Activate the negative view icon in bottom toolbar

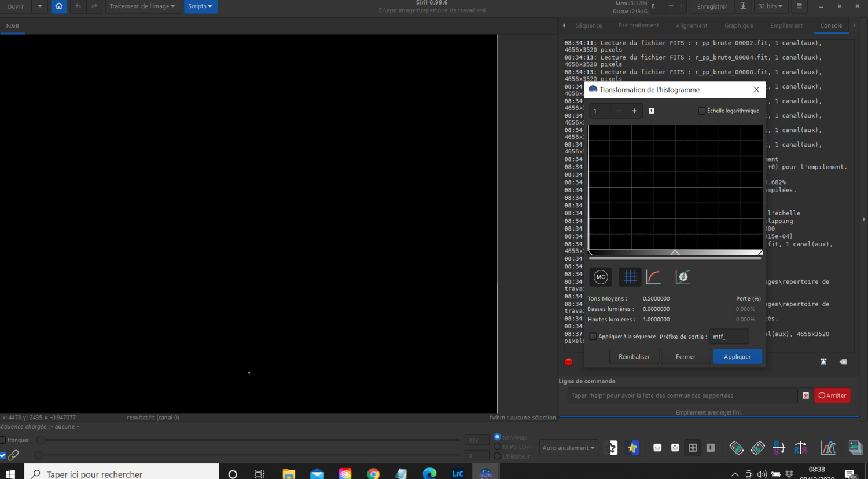tap(612, 448)
